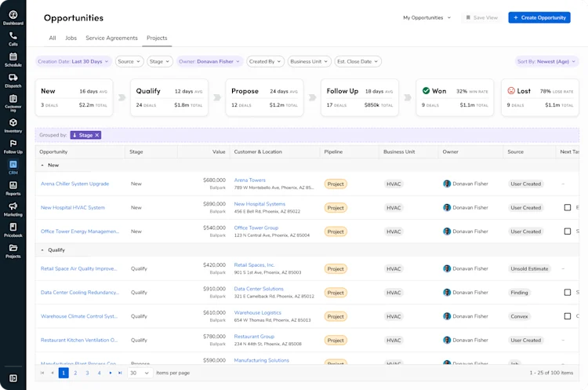Open the Created By filter
Screen dimensions: 588x390
pos(265,61)
